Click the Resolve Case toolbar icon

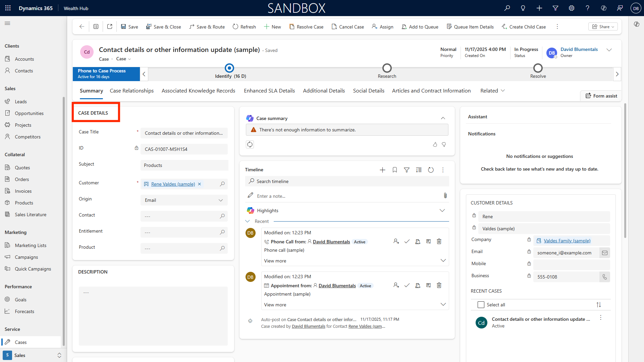click(292, 27)
